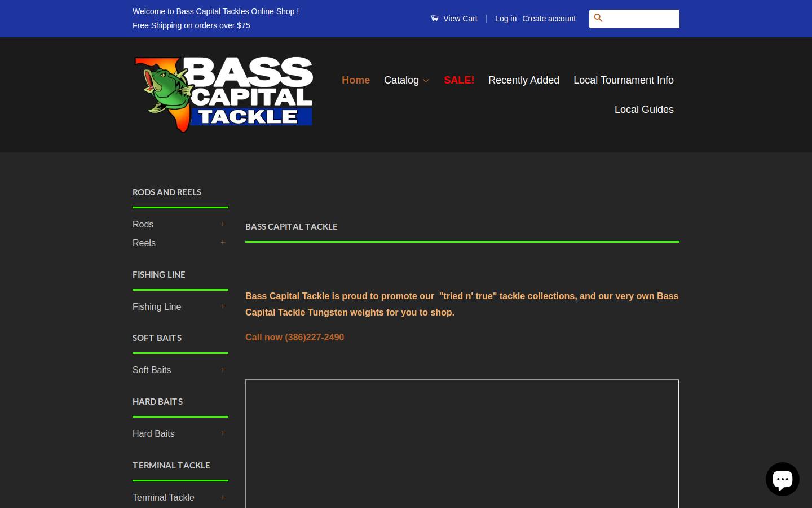Click the SOFT BAITS sidebar heading
The width and height of the screenshot is (812, 508).
coord(157,338)
